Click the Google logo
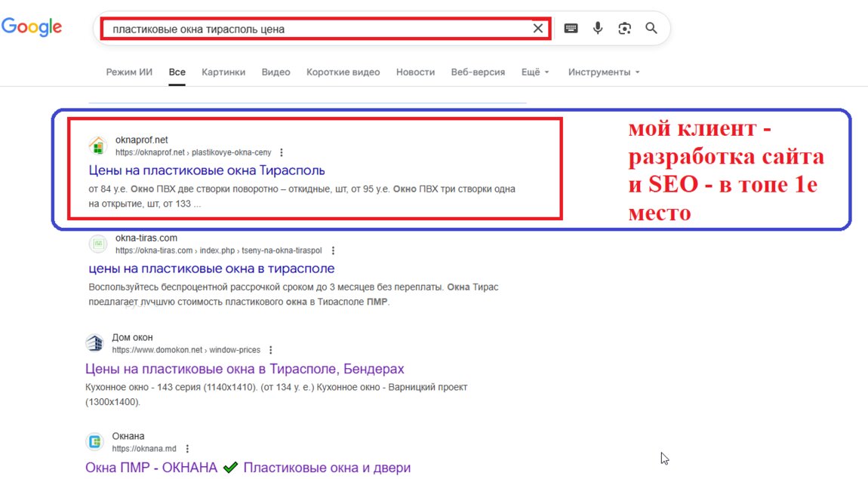This screenshot has width=868, height=479. (32, 28)
